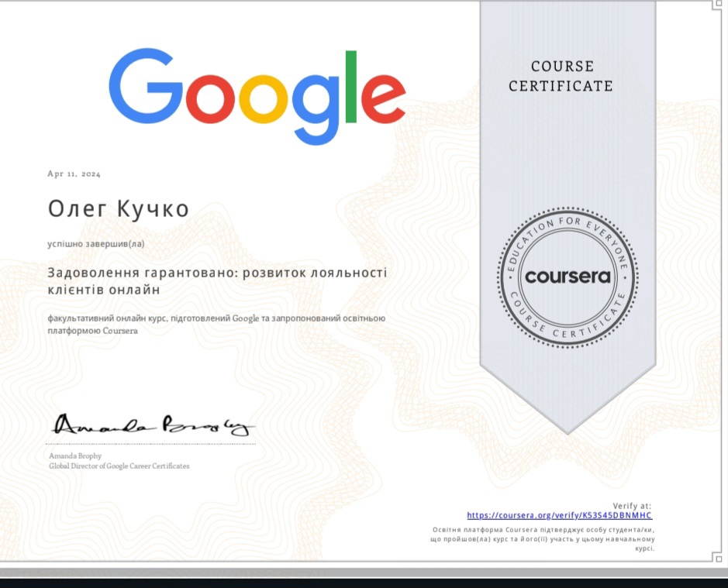The image size is (728, 588).
Task: Click the "платформою Coursera" line
Action: coord(92,331)
